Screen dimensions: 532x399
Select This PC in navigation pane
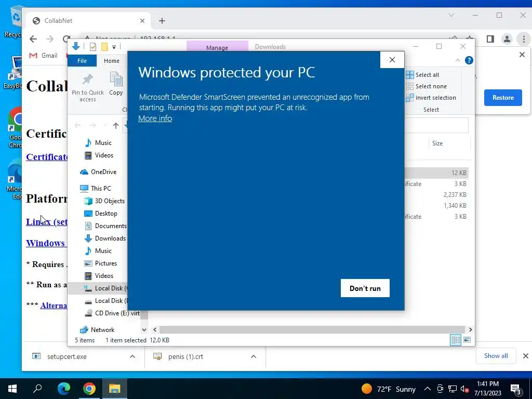click(x=96, y=188)
